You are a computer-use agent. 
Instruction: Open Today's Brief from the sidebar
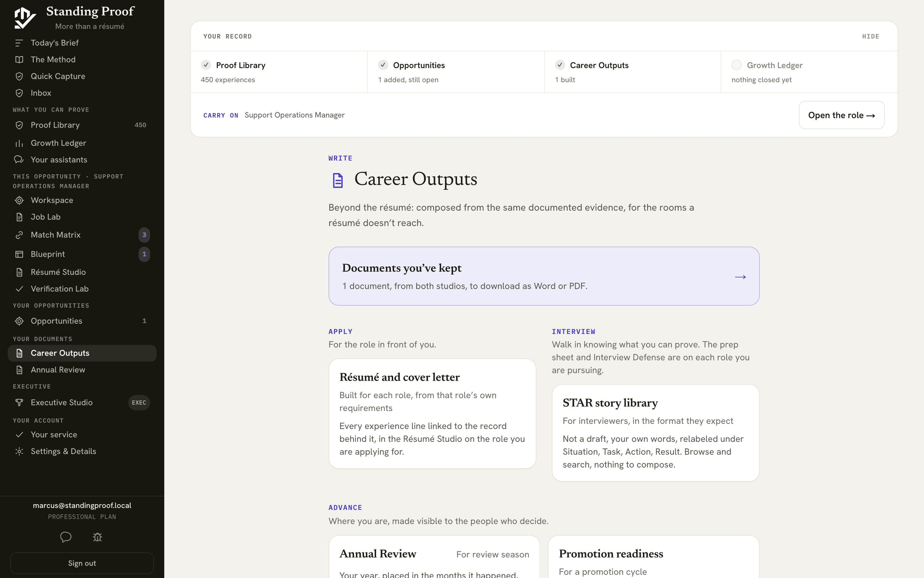[82, 43]
